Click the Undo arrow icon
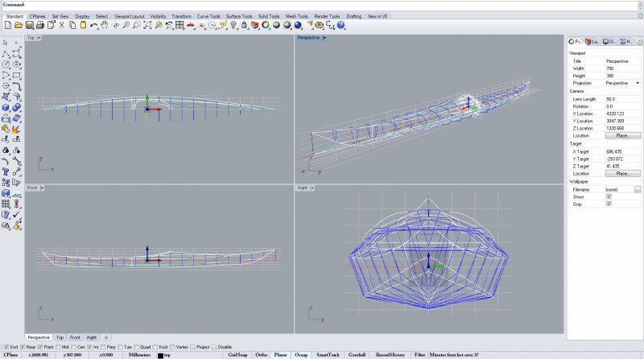This screenshot has width=644, height=359. click(94, 26)
